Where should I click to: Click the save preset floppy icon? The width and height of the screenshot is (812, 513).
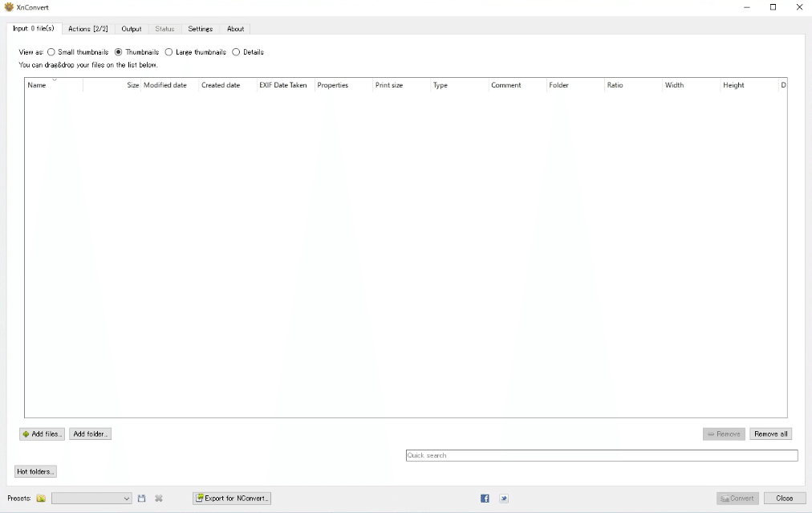coord(141,499)
